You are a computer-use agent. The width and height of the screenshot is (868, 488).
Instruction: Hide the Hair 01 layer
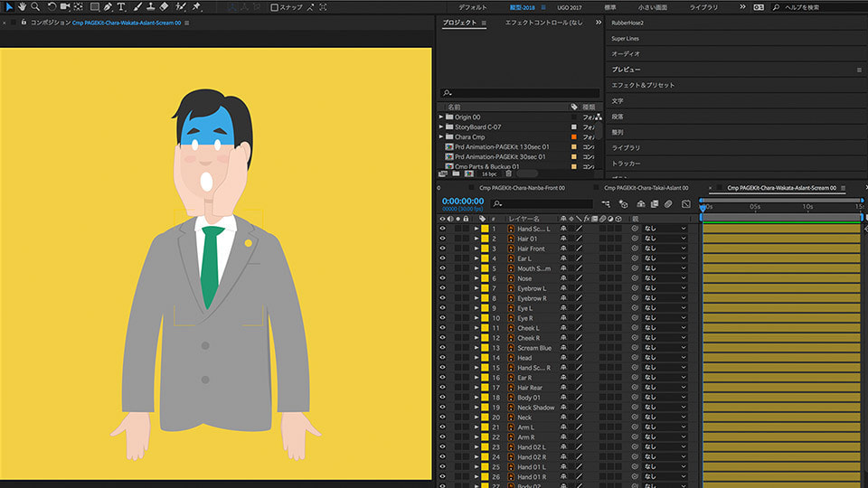coord(443,239)
